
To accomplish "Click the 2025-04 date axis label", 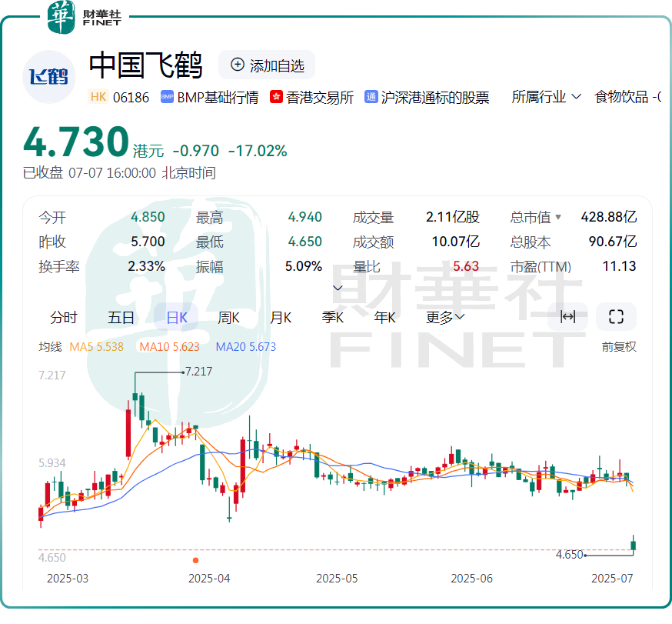I will (209, 579).
